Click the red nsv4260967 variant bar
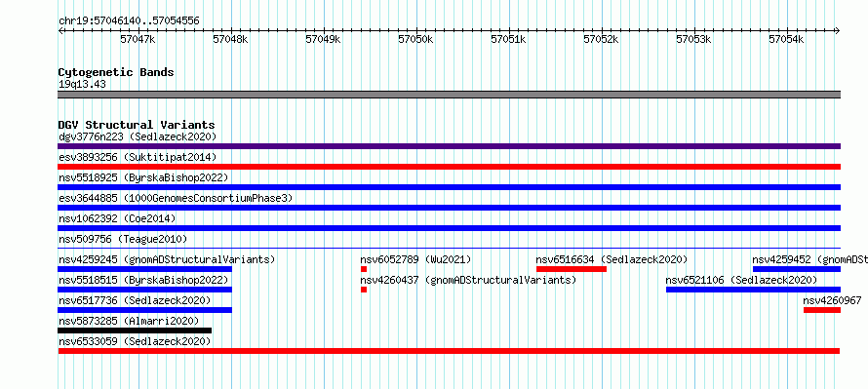 (822, 310)
